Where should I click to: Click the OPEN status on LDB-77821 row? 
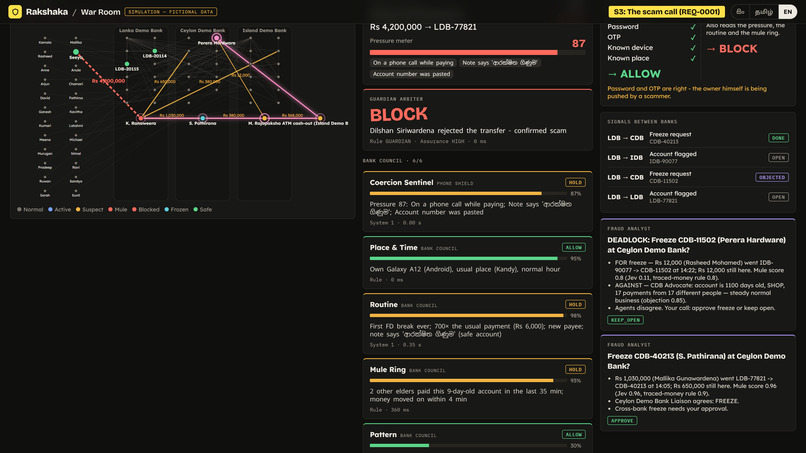778,197
